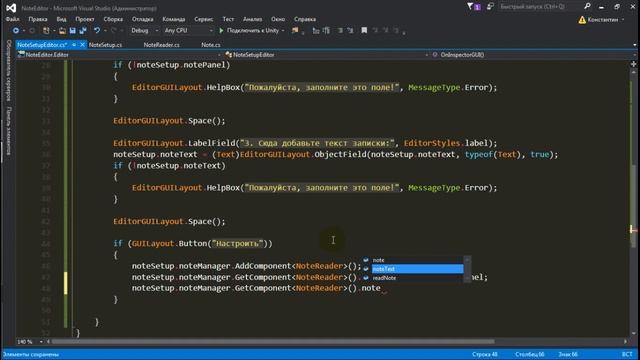Open the Справка menu
The image size is (640, 360).
point(304,19)
